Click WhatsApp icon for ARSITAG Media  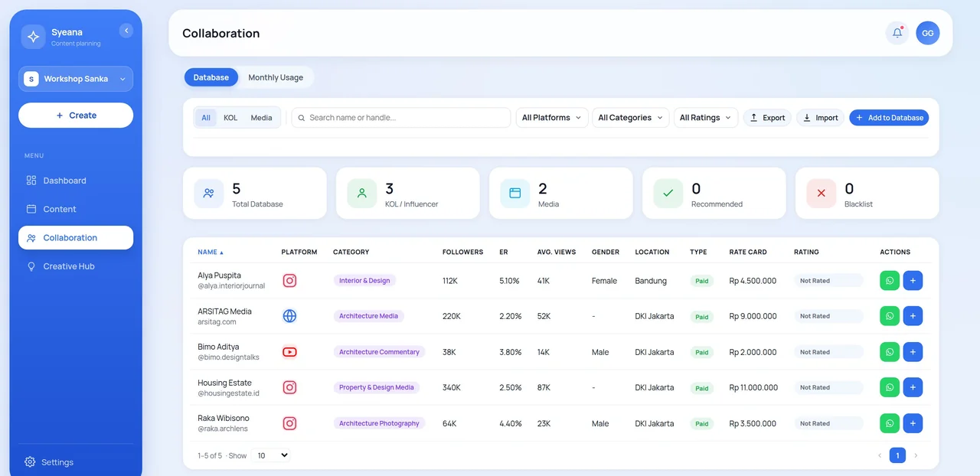890,316
